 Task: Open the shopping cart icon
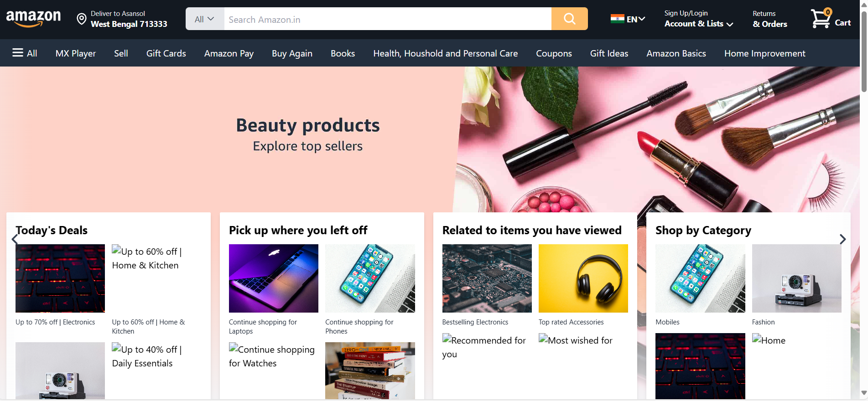click(821, 19)
